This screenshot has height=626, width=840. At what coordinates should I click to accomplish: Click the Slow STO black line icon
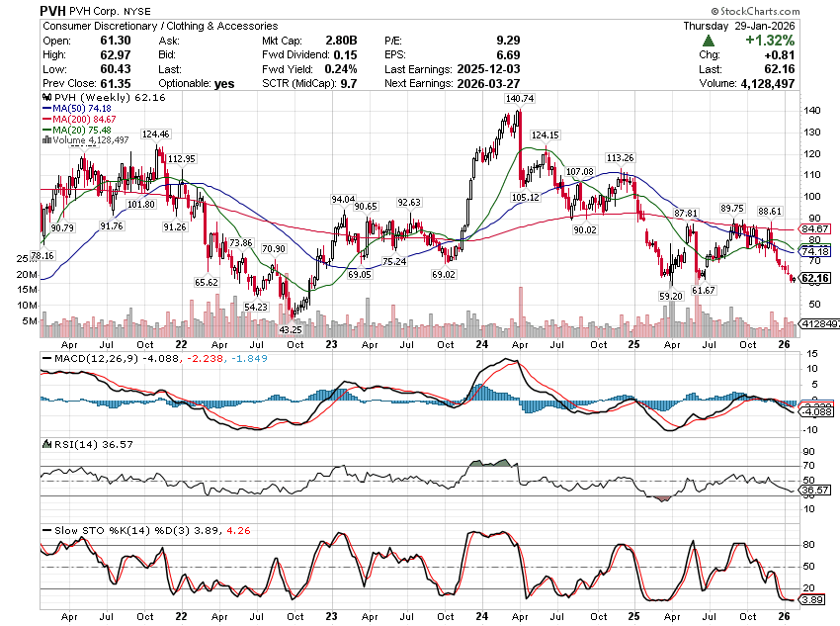pyautogui.click(x=45, y=530)
